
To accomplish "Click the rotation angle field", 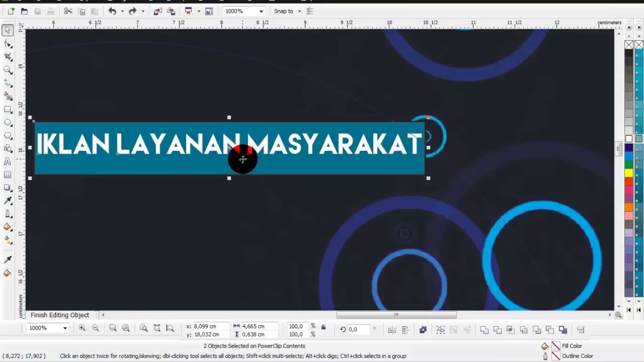I will (x=359, y=329).
